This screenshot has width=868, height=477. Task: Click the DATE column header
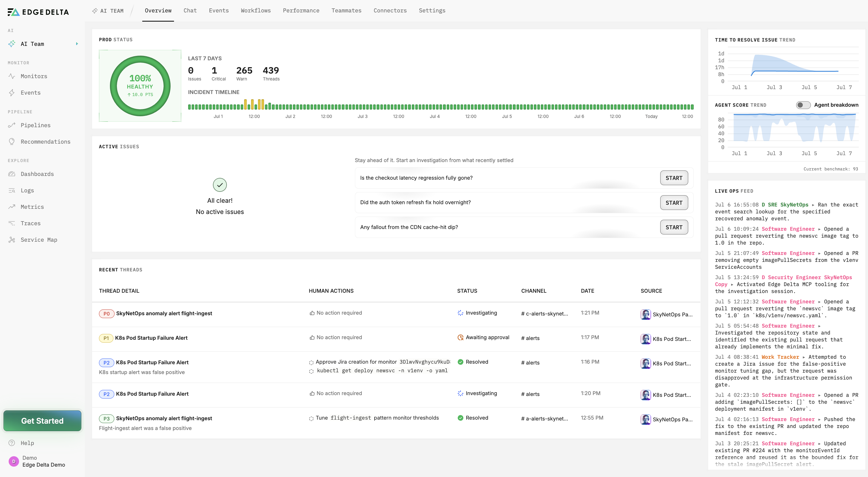[x=587, y=291]
